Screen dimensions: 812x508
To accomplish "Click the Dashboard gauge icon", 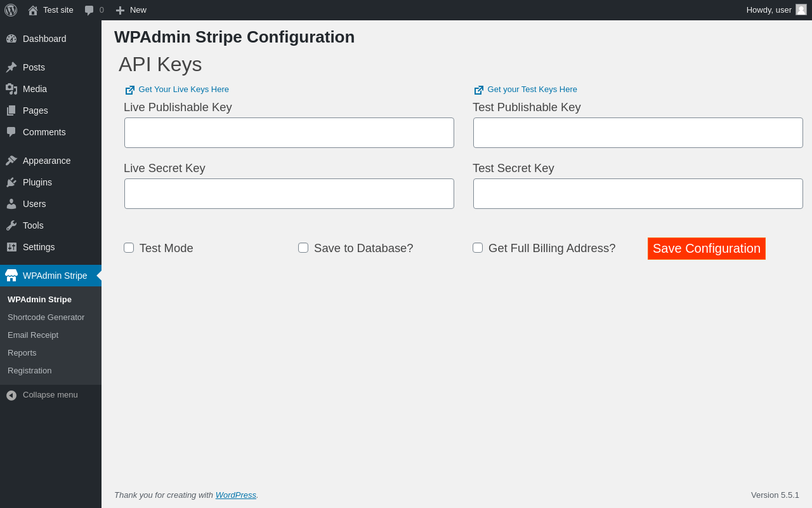I will pos(11,39).
